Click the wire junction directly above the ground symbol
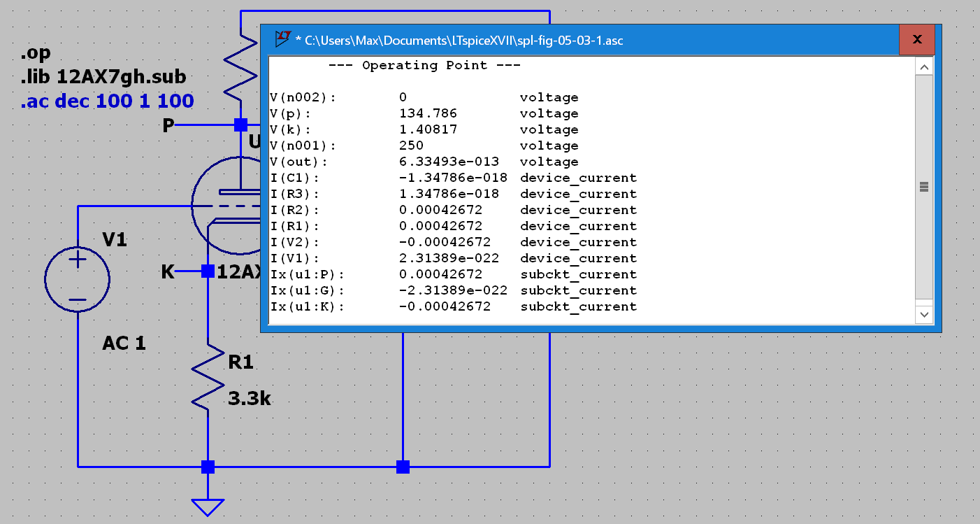The width and height of the screenshot is (980, 524). [x=208, y=467]
